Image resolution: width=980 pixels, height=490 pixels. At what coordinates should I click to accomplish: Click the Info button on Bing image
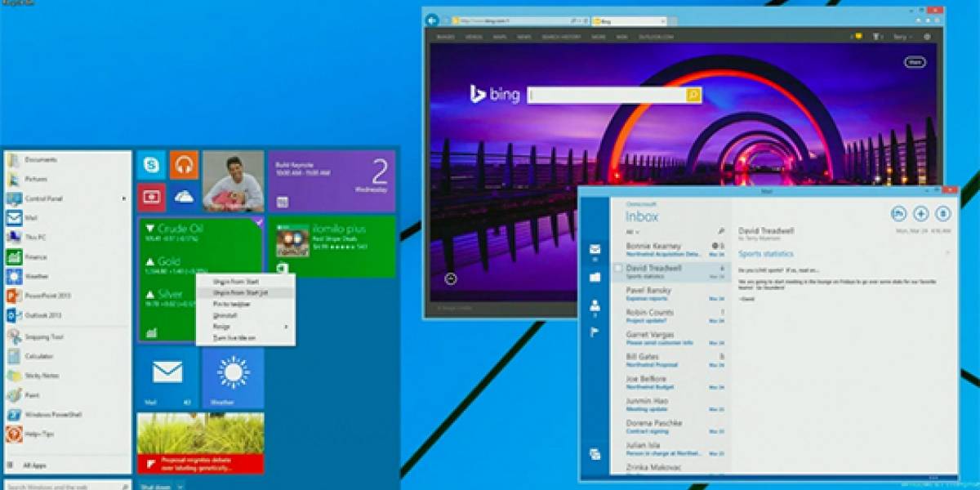(451, 279)
